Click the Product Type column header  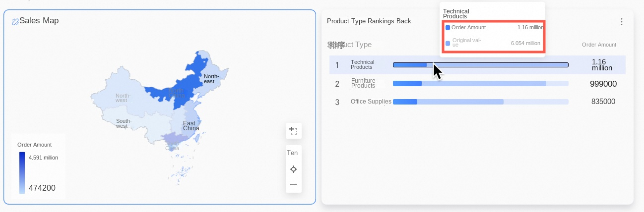coord(352,45)
